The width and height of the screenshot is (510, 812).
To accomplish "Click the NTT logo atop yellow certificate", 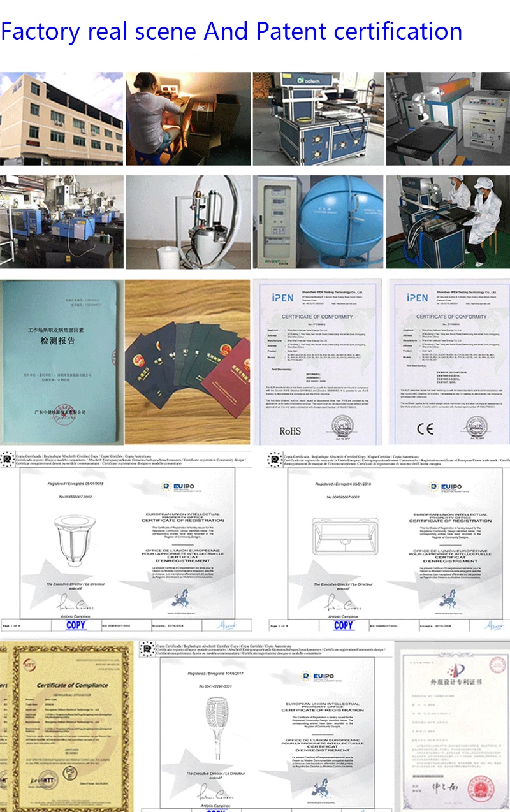I will point(31,665).
